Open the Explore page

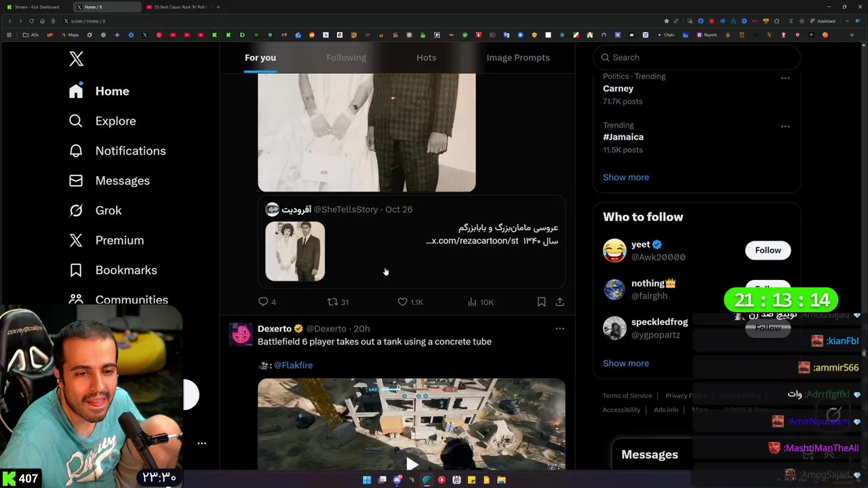pos(102,121)
